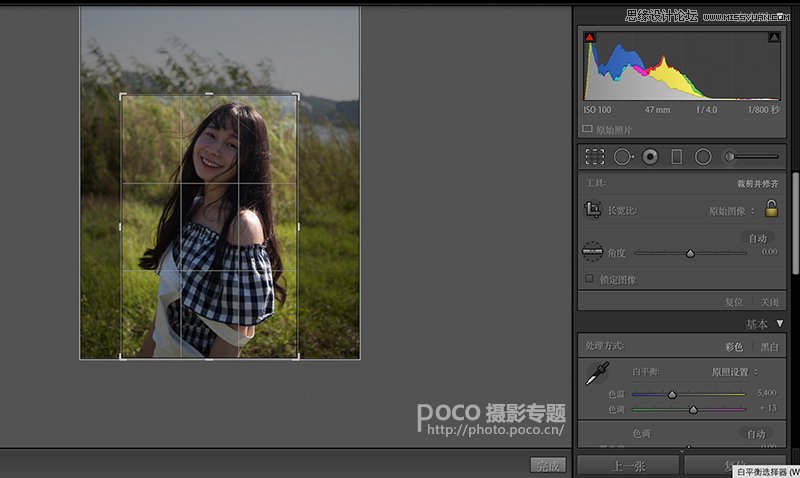Image resolution: width=800 pixels, height=478 pixels.
Task: Pick the white balance eyedropper
Action: point(597,374)
